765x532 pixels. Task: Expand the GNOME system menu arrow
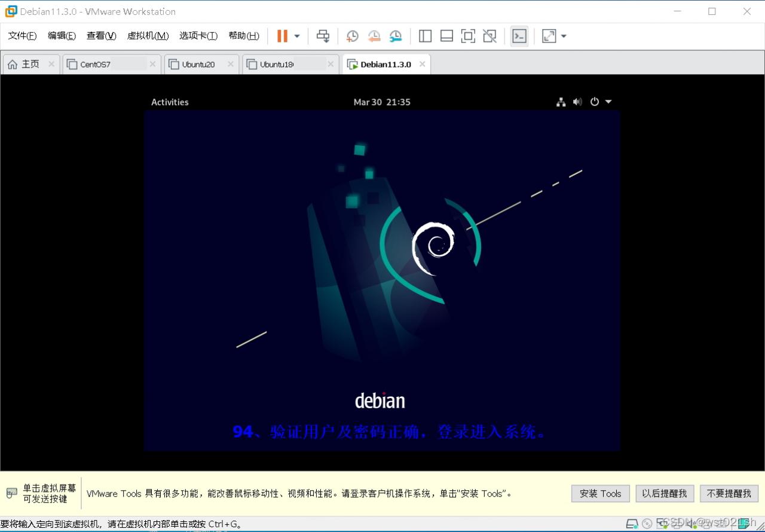coord(608,102)
